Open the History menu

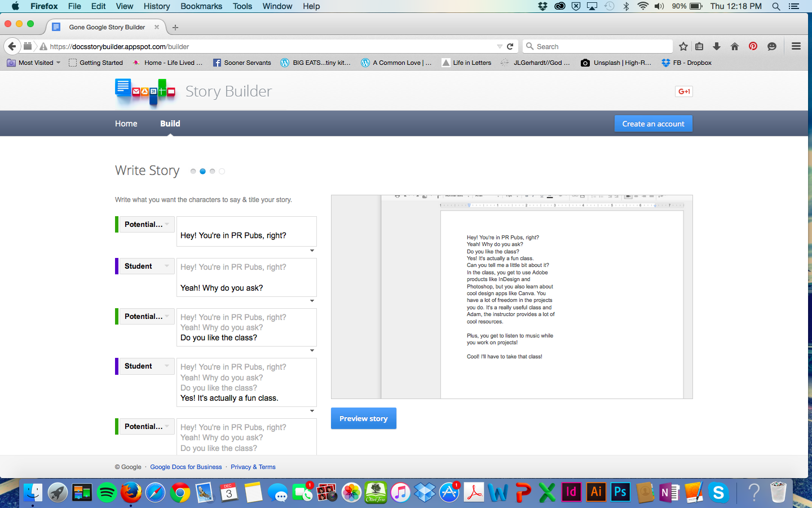click(157, 6)
